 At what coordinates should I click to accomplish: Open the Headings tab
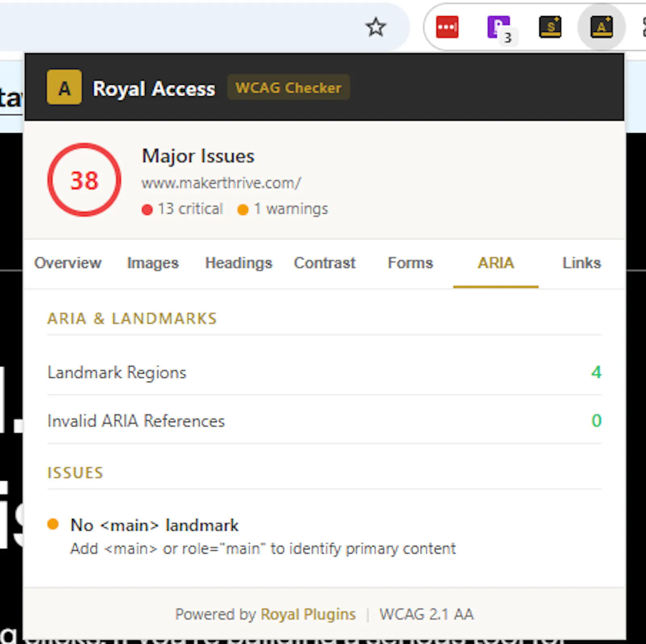(x=239, y=263)
